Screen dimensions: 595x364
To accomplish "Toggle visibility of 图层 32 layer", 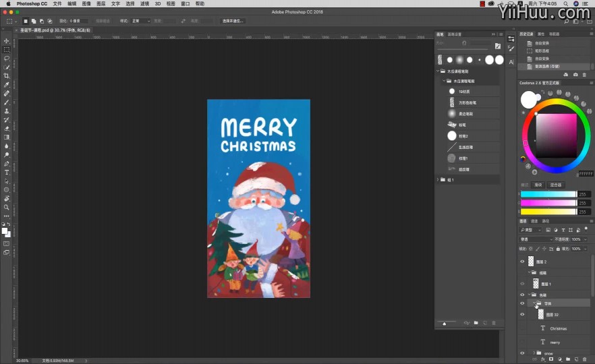I will tap(522, 314).
